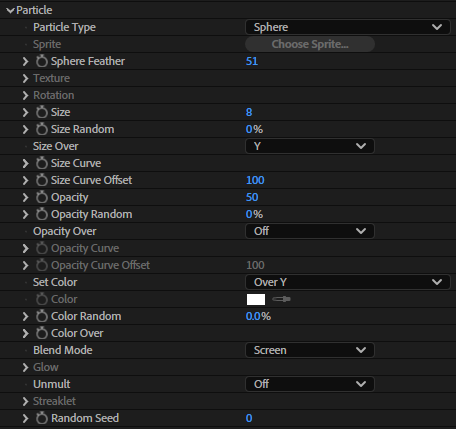456x429 pixels.
Task: Click the Opacity Random stopwatch icon
Action: (42, 214)
